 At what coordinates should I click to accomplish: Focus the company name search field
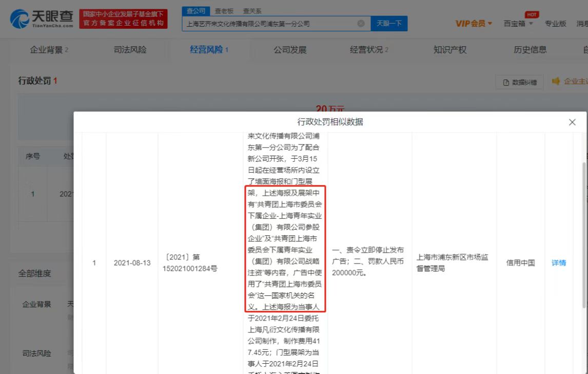[269, 24]
